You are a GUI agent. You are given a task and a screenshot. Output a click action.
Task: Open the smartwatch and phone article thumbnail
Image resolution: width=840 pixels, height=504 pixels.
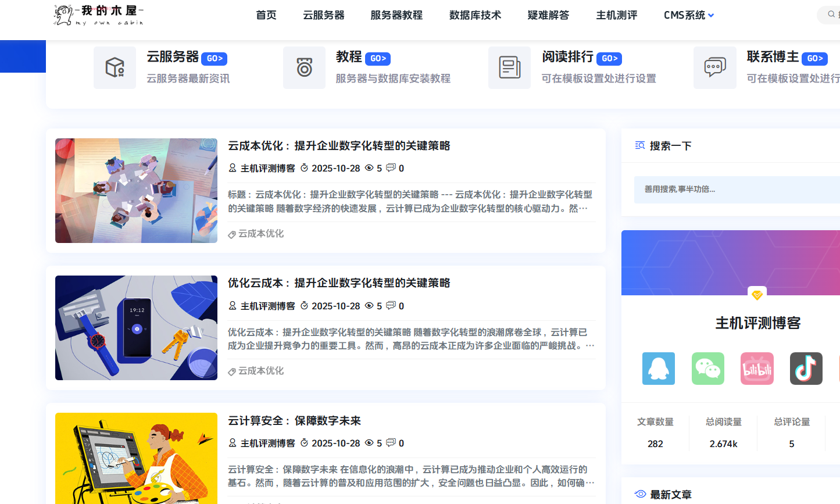tap(136, 328)
